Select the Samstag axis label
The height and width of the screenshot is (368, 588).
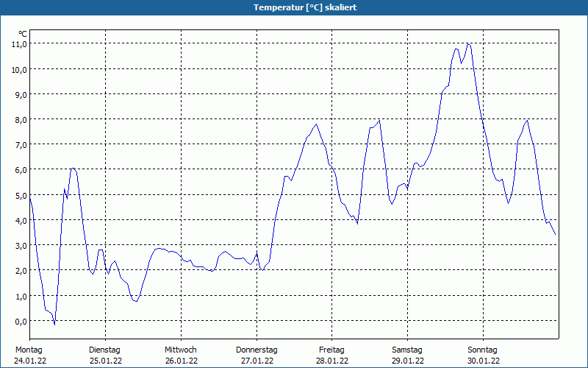tap(407, 350)
